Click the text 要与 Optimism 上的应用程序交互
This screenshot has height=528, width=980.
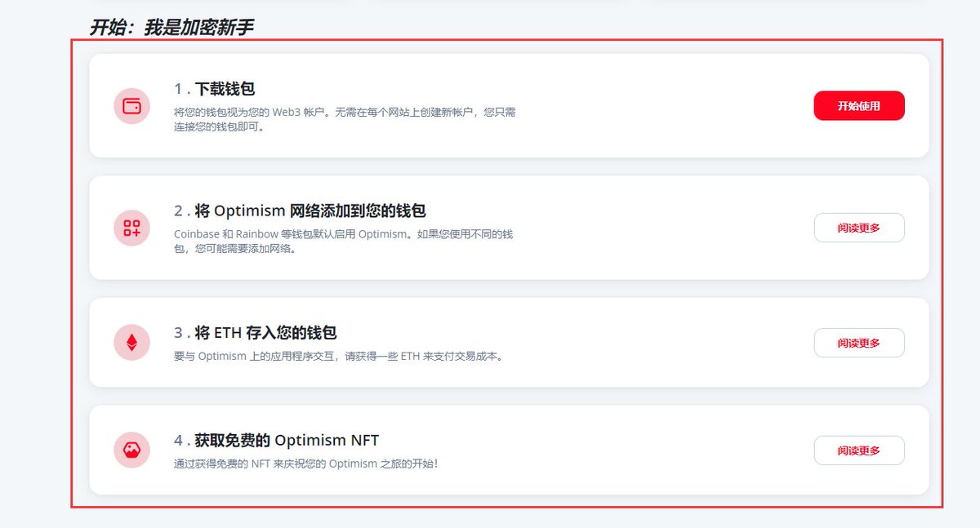coord(338,357)
